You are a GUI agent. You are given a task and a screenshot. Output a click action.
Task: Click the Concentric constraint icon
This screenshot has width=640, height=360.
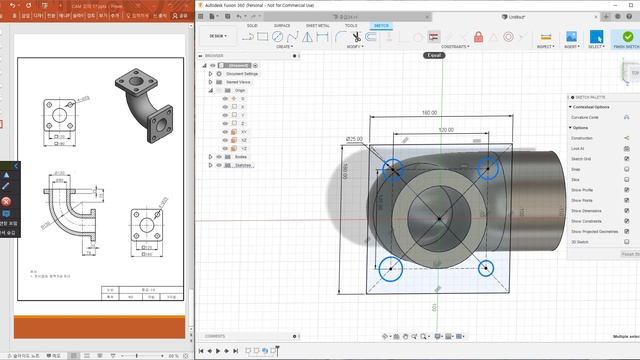coord(508,37)
